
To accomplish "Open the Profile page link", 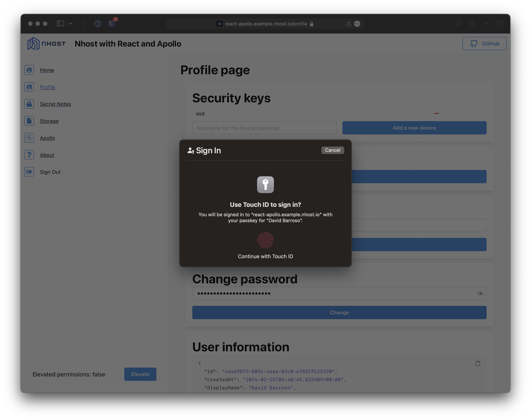I will (48, 87).
